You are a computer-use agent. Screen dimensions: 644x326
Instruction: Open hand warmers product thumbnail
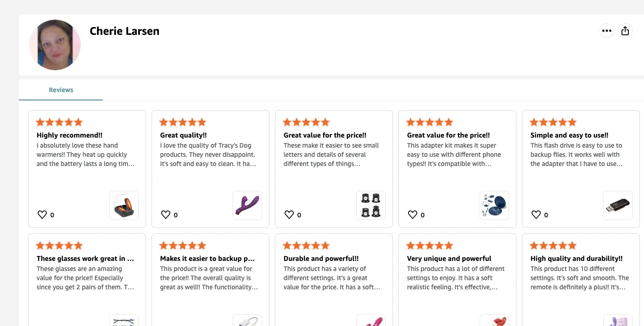point(124,205)
